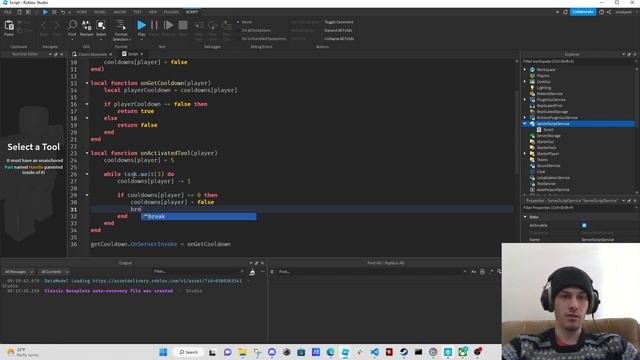Image resolution: width=640 pixels, height=360 pixels.
Task: Click the Format Selection icon
Action: [121, 25]
